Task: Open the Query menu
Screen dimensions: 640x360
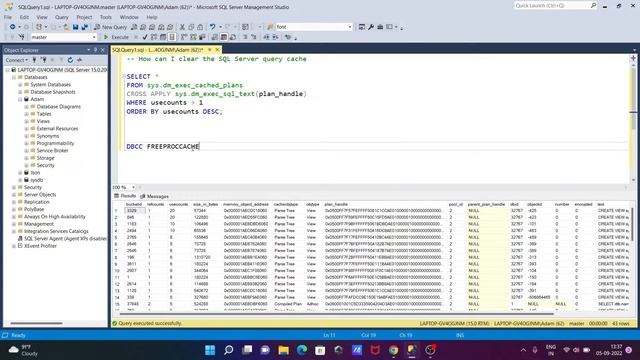Action: pyautogui.click(x=62, y=17)
